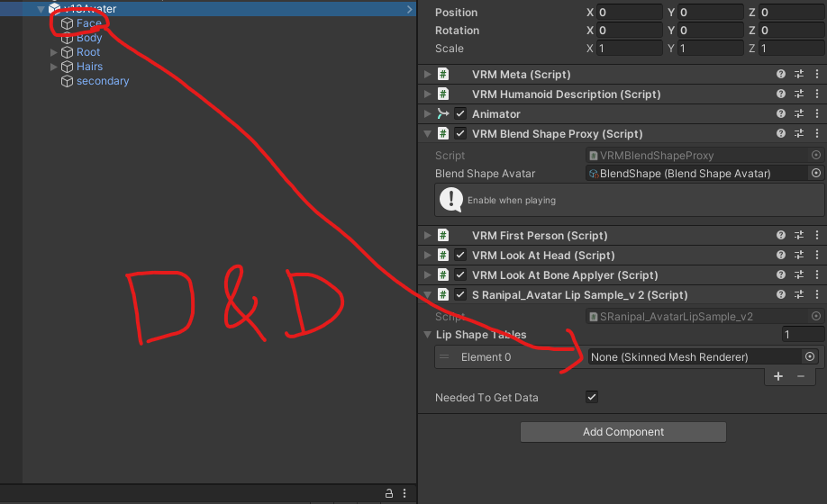Viewport: 827px width, 504px height.
Task: Open presets for VRM Humanoid Description
Action: (x=799, y=94)
